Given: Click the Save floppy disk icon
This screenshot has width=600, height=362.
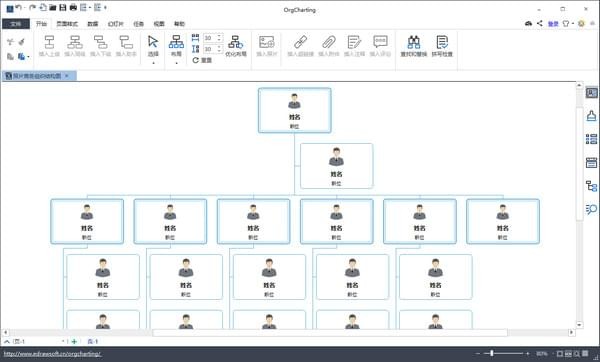Looking at the screenshot, I should (x=63, y=7).
